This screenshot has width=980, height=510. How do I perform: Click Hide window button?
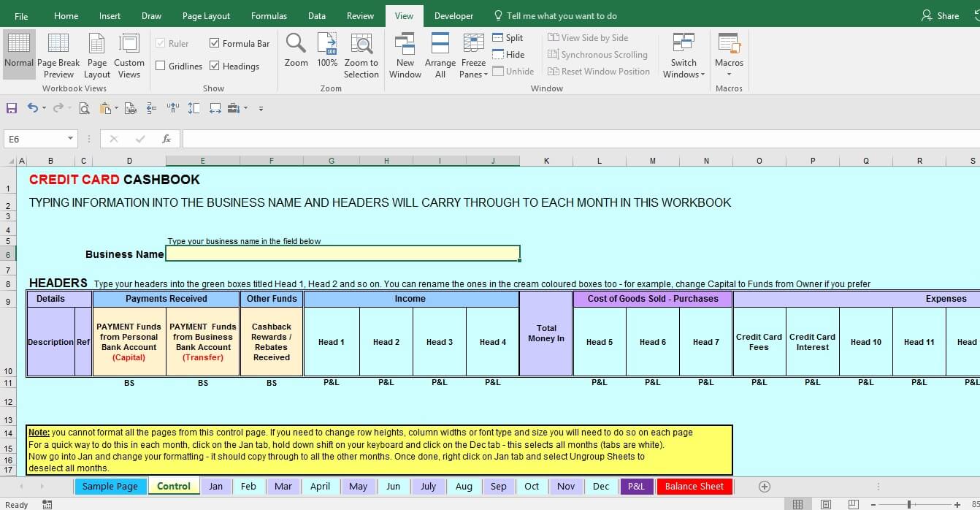[x=508, y=55]
